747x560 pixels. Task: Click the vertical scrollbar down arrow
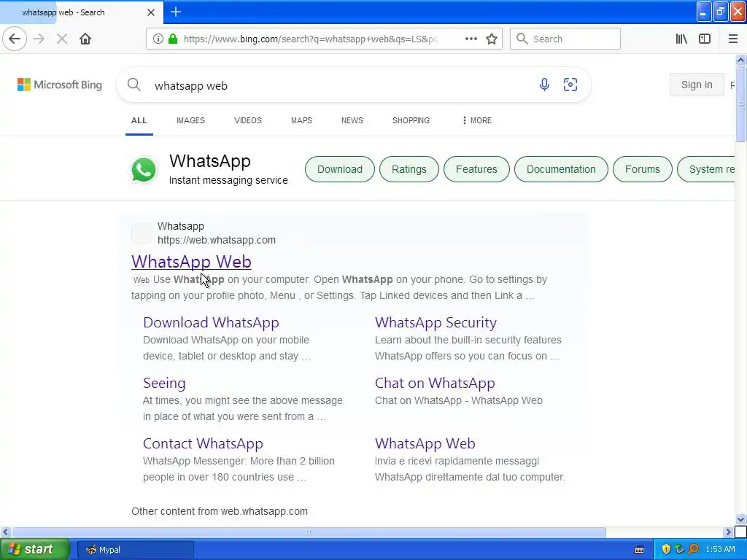coord(740,519)
